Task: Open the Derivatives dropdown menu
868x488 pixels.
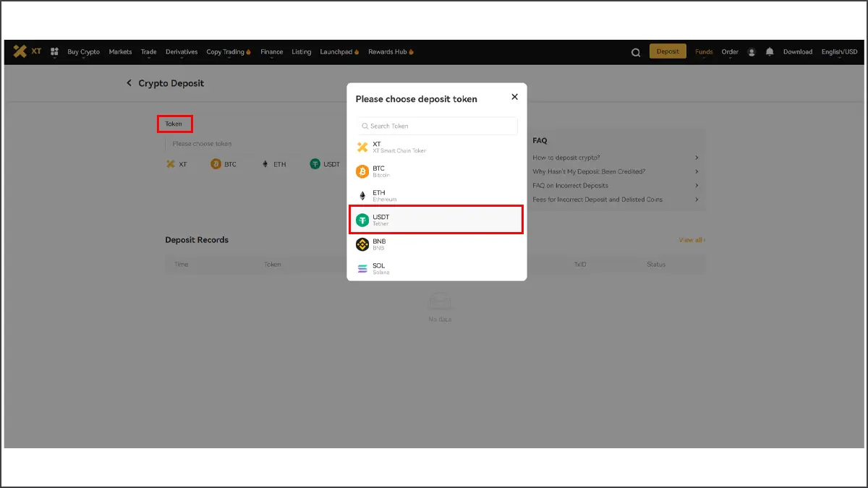Action: coord(182,52)
